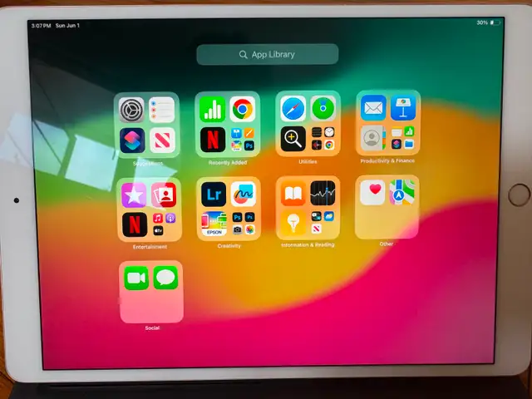The width and height of the screenshot is (532, 399).
Task: Open the iTunes Store star icon
Action: (x=134, y=195)
